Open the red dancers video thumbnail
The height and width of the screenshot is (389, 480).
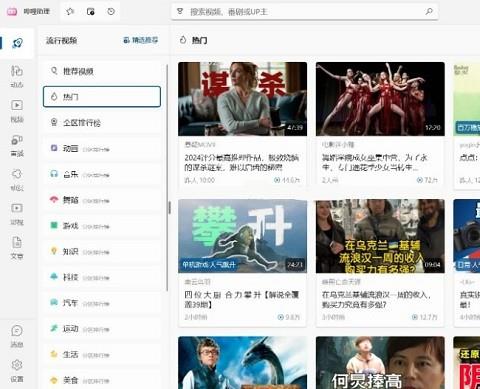point(380,99)
